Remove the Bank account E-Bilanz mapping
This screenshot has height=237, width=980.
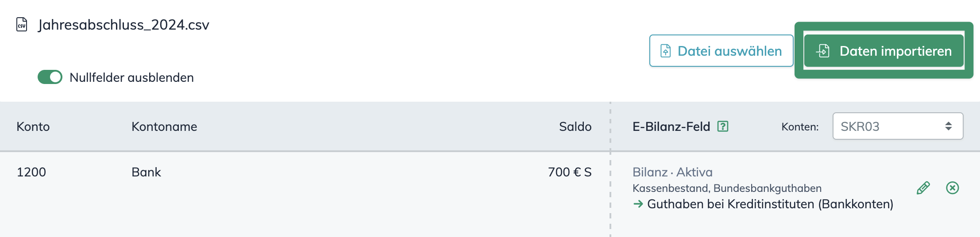click(x=952, y=188)
